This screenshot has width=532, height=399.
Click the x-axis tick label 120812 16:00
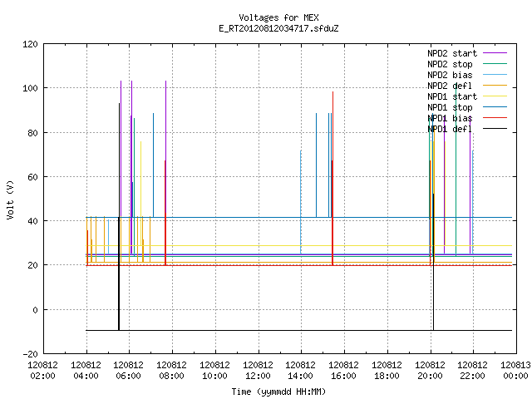(x=343, y=370)
